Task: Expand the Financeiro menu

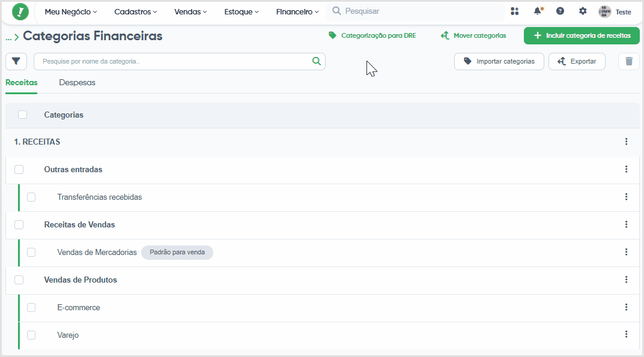Action: (x=297, y=12)
